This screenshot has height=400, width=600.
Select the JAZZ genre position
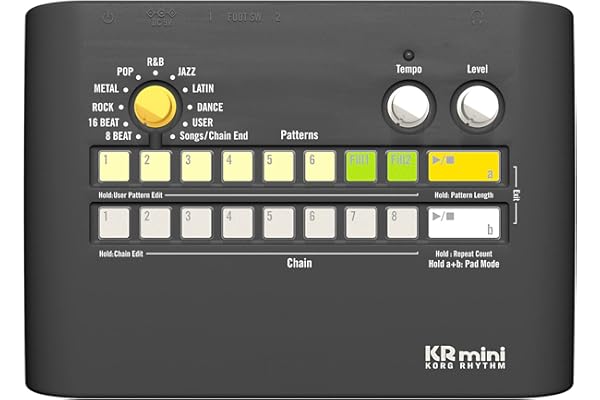pyautogui.click(x=187, y=73)
